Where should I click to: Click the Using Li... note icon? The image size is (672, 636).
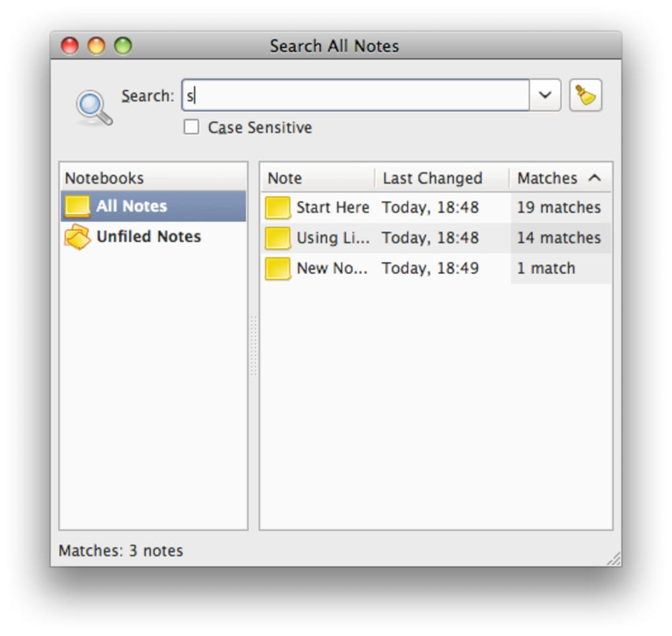(x=278, y=238)
